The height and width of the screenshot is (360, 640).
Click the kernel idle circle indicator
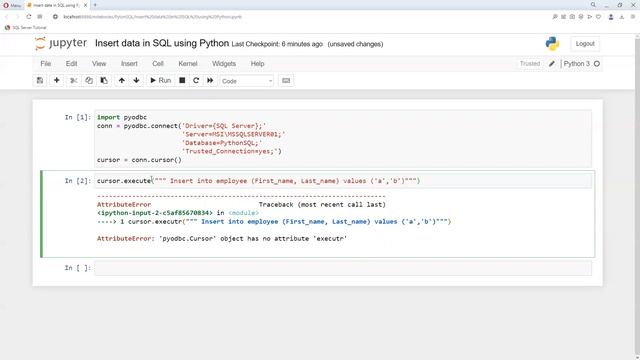click(597, 64)
